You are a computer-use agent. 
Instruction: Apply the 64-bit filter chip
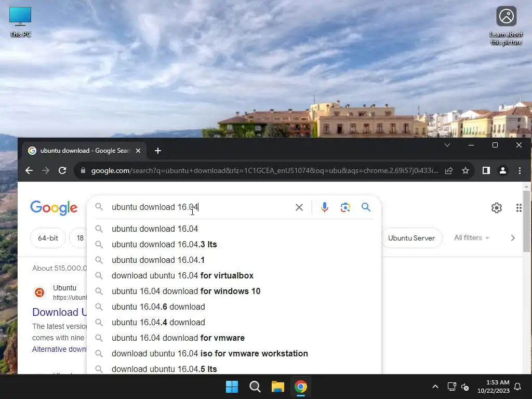(48, 238)
